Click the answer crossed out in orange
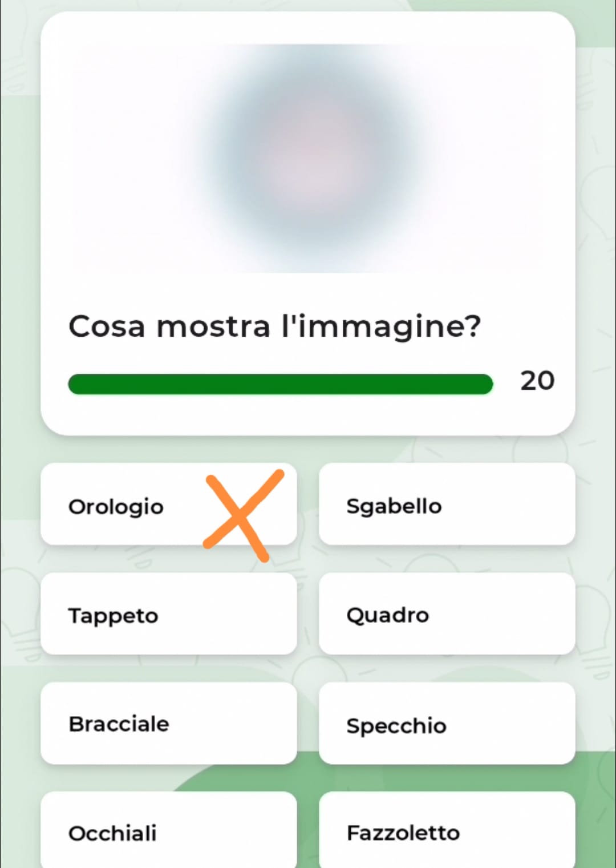 (x=117, y=506)
